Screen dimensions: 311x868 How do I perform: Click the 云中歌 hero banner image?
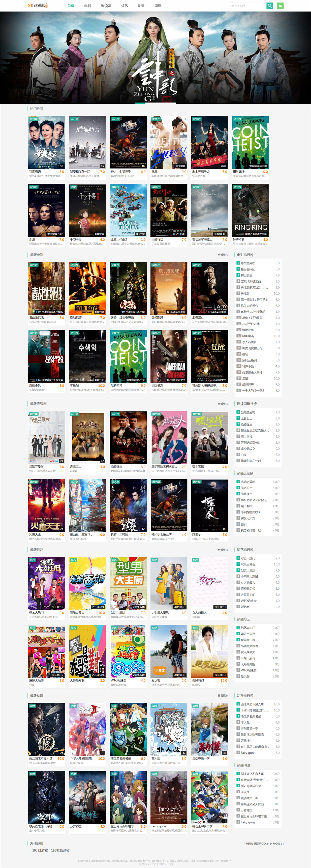[x=155, y=58]
